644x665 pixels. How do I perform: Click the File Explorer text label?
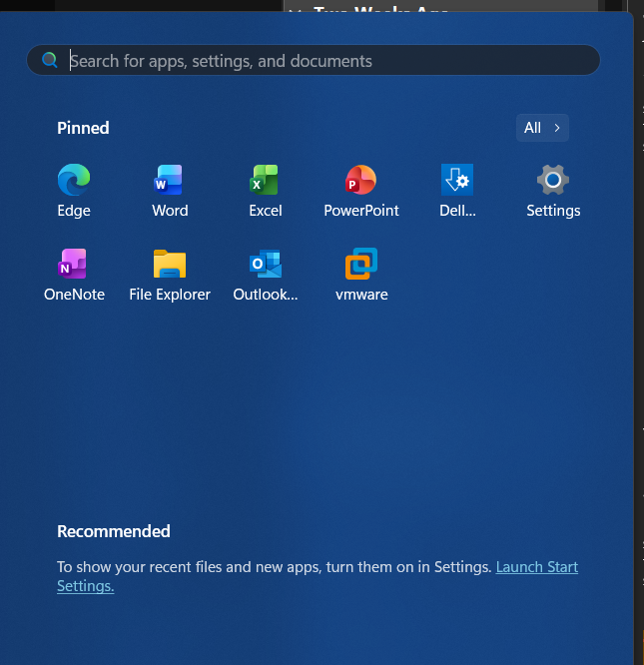click(170, 295)
